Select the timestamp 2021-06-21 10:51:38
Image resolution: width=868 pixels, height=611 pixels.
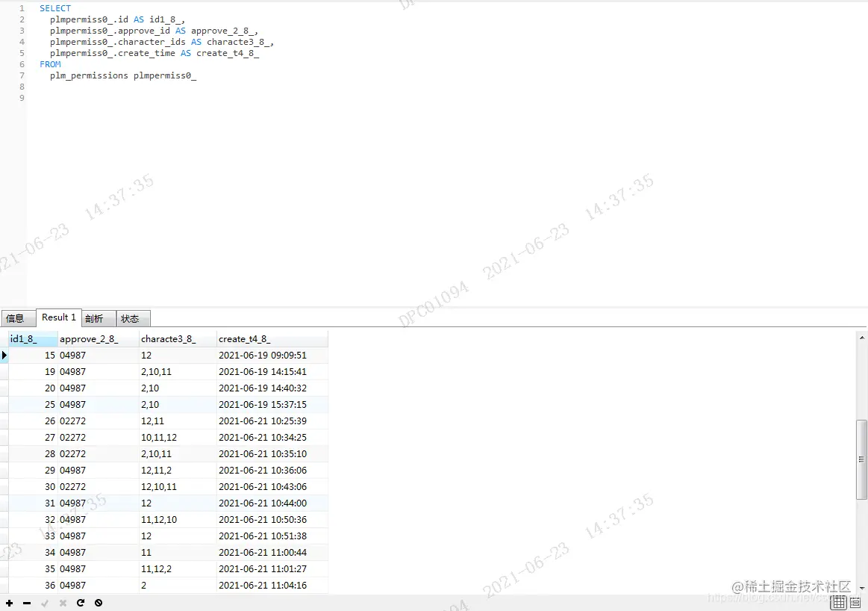coord(272,536)
